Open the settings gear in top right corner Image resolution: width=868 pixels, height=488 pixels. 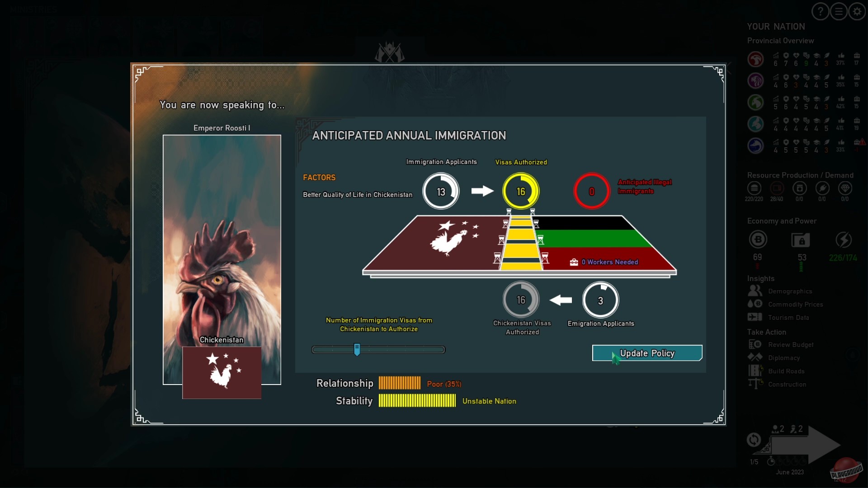pos(857,11)
